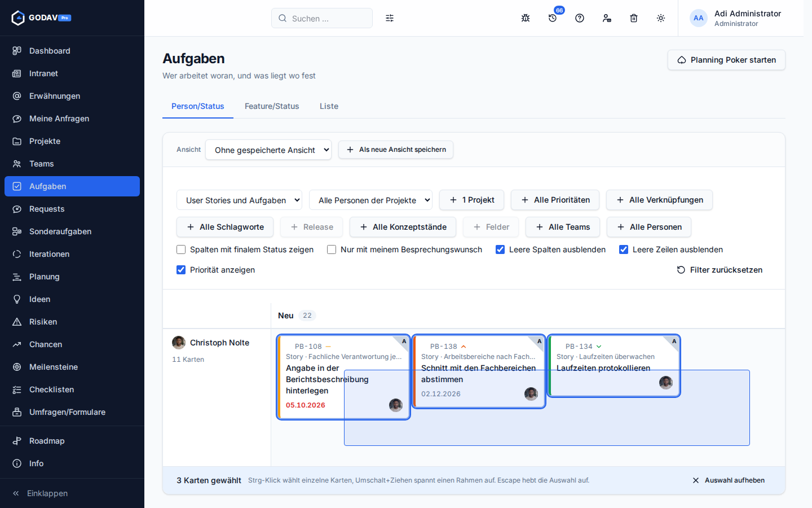Click the help question mark icon
812x508 pixels.
coord(580,18)
